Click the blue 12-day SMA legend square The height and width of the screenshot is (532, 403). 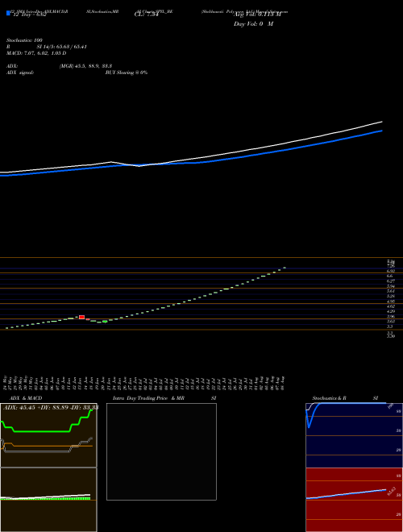click(8, 14)
